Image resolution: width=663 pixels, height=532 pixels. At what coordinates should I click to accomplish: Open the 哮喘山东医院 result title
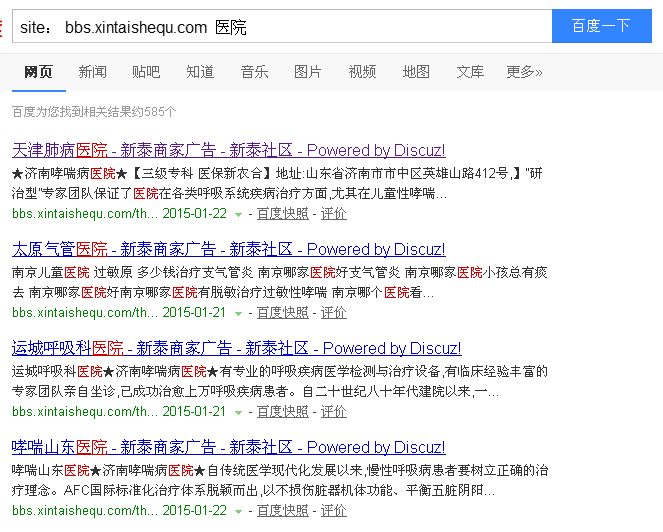228,447
